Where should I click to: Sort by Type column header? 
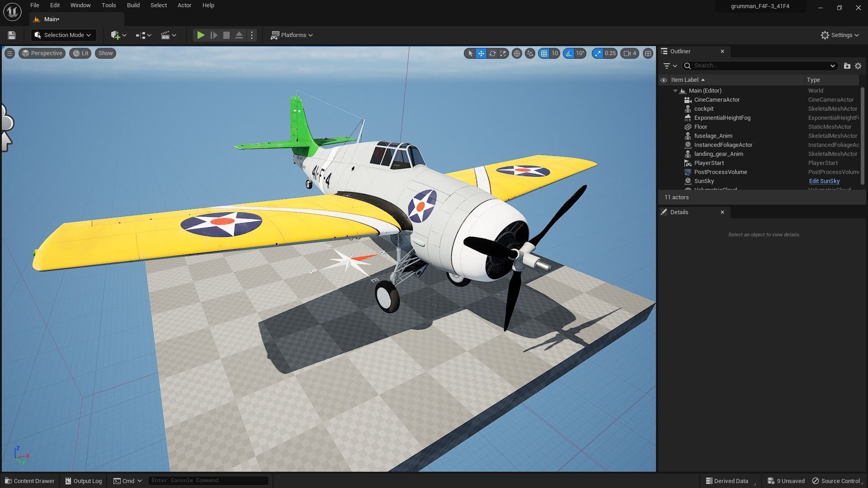pyautogui.click(x=832, y=80)
